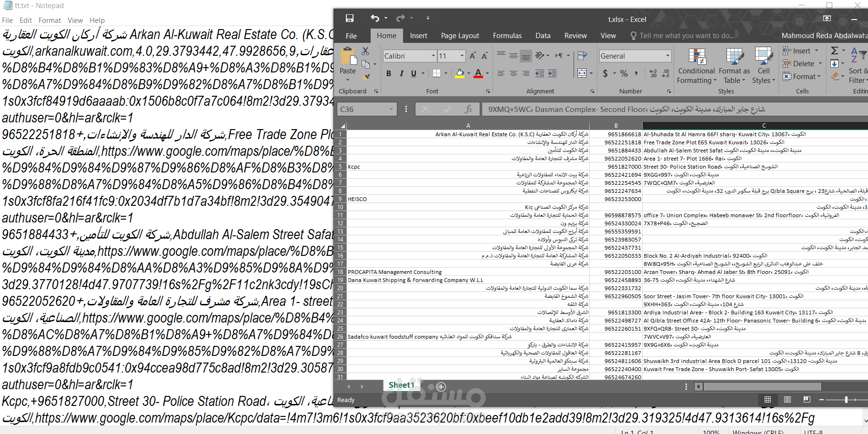Pick the yellow Fill Color swatch

460,73
